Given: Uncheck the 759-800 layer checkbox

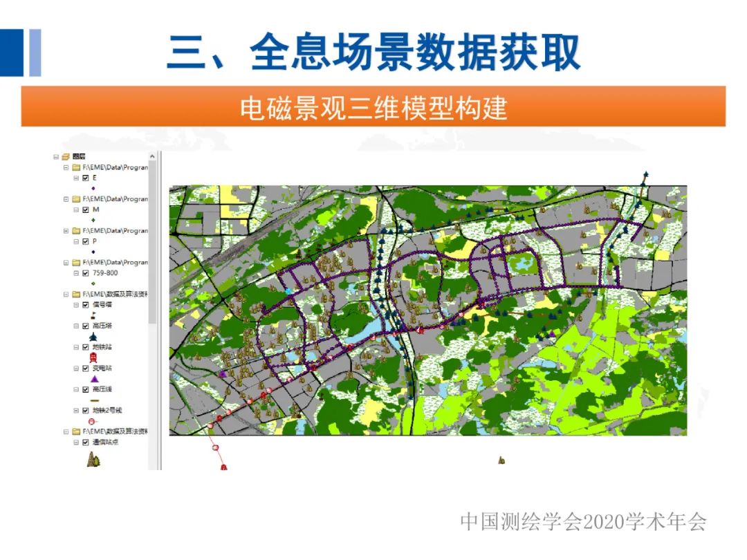Looking at the screenshot, I should point(84,273).
